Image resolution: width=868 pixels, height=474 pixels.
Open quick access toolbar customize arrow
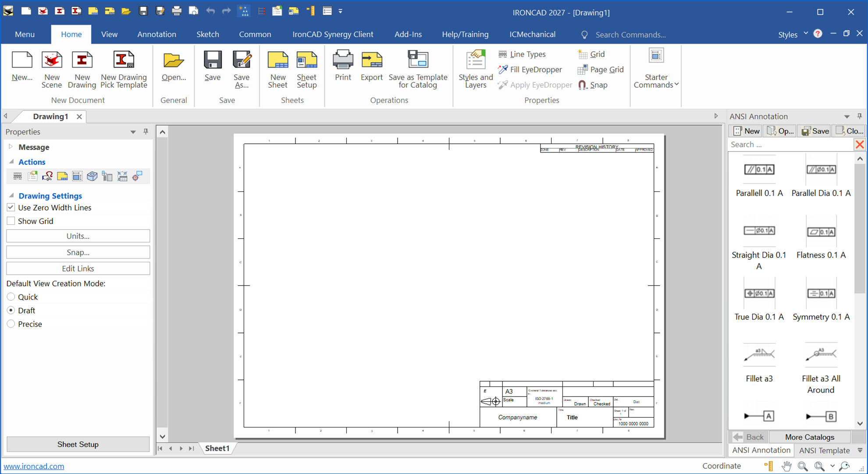(340, 11)
